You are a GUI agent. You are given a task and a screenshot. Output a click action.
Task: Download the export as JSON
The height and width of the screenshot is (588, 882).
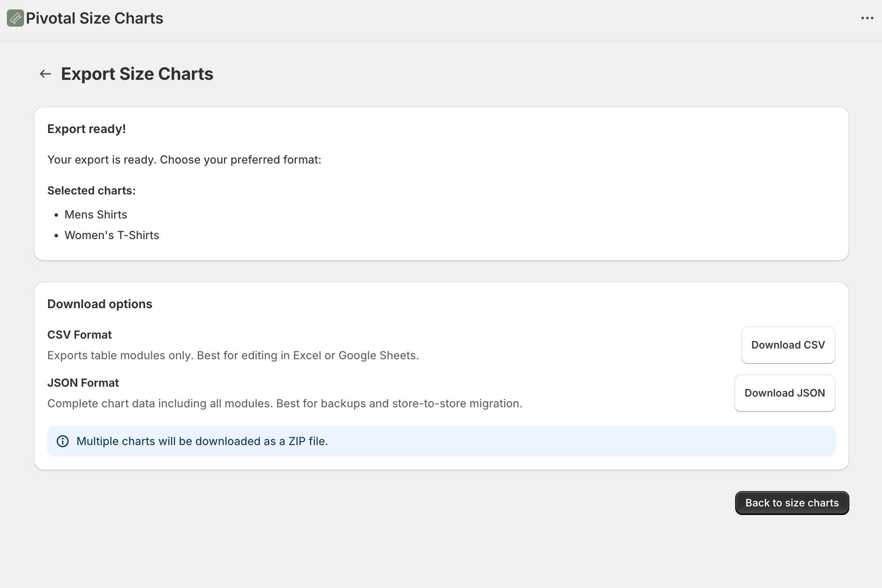click(x=785, y=393)
